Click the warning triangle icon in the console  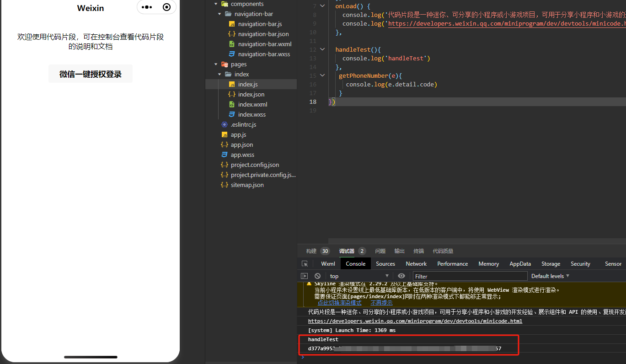click(x=309, y=284)
